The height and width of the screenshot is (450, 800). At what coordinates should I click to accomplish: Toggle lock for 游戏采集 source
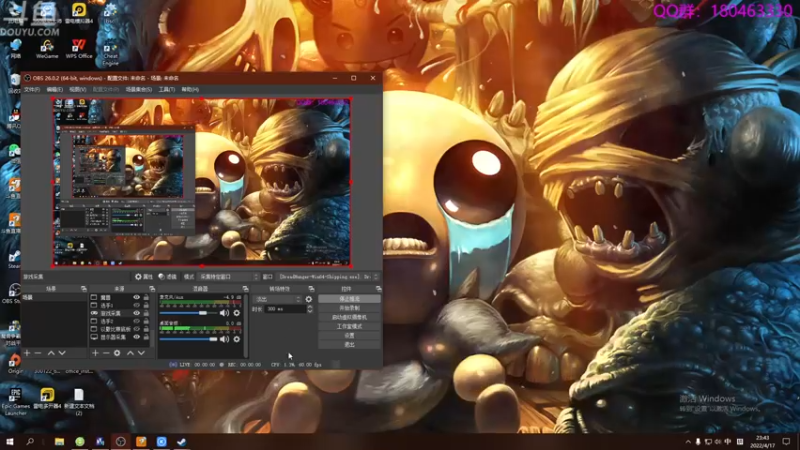click(x=146, y=313)
